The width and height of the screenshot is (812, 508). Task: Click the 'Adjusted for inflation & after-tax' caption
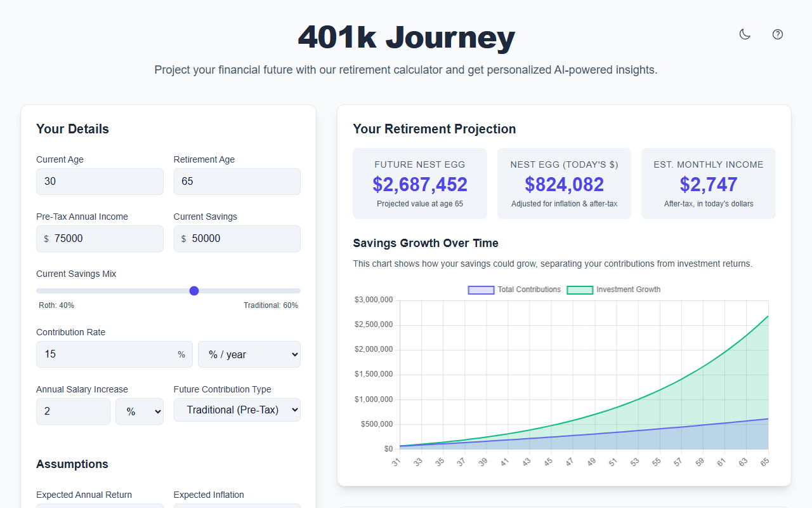[565, 204]
